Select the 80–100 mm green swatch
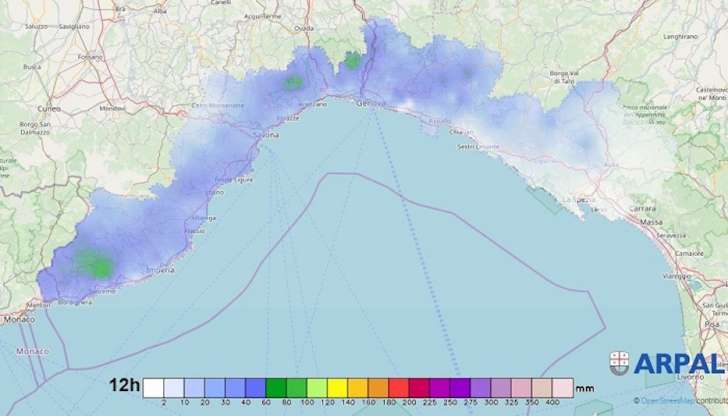Image resolution: width=728 pixels, height=416 pixels. (x=296, y=388)
